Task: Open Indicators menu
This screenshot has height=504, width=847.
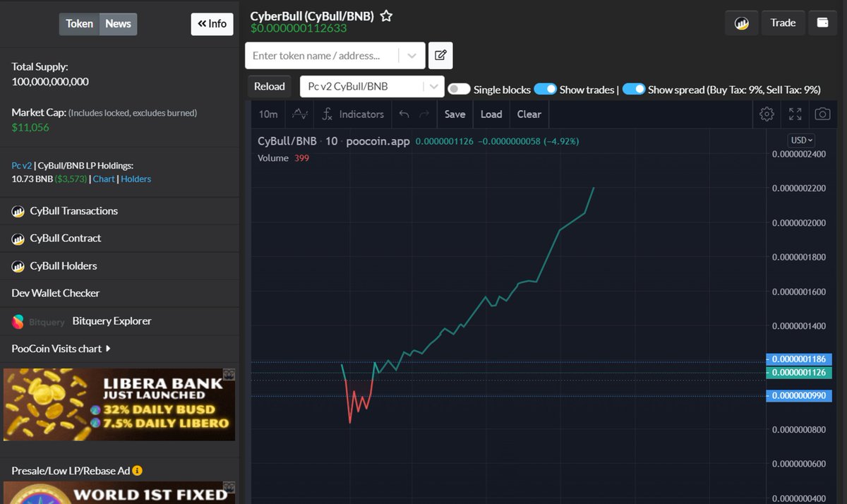Action: [352, 114]
